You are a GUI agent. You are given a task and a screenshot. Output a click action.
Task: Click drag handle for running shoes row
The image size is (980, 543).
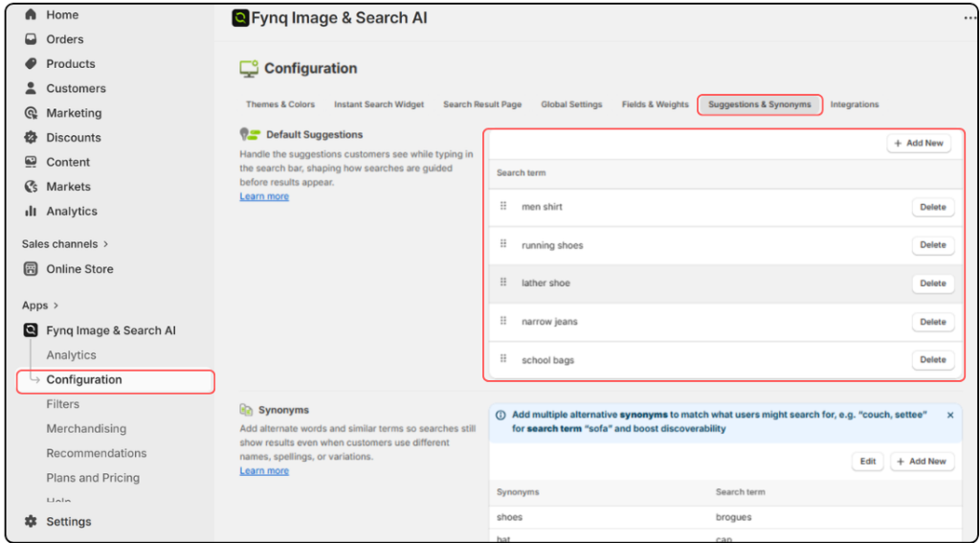point(503,244)
